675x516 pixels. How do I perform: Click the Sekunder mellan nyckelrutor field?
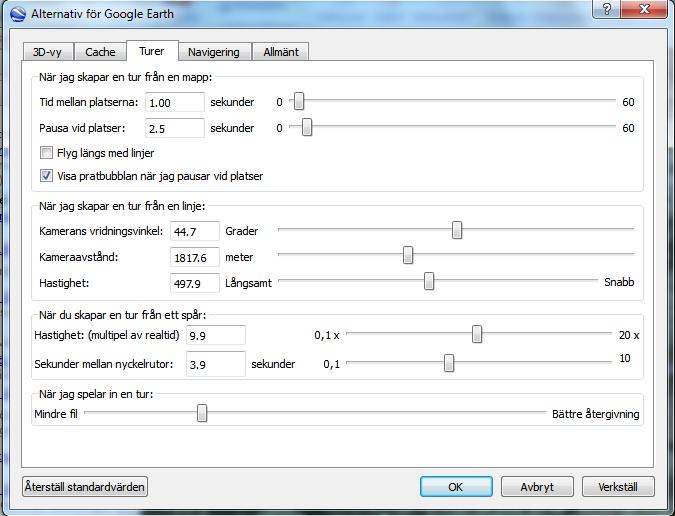coord(216,364)
